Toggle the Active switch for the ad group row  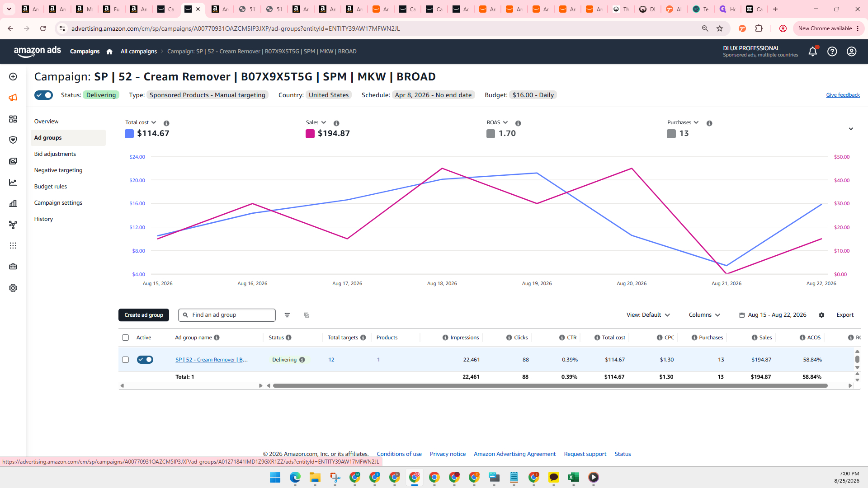(x=145, y=360)
